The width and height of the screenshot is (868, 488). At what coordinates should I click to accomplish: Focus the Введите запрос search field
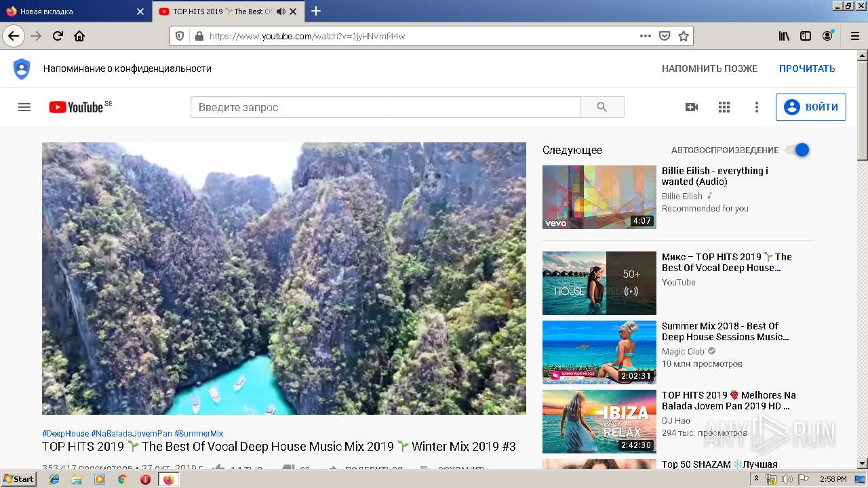click(386, 107)
